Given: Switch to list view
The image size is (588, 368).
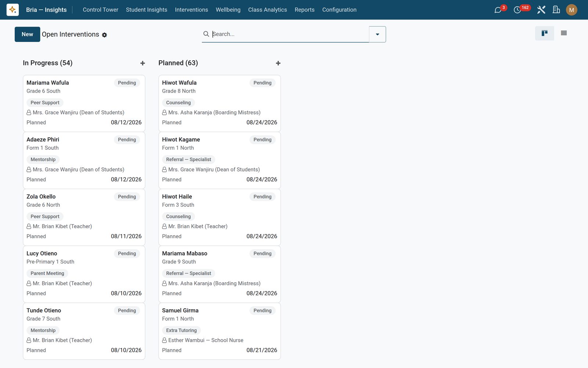Looking at the screenshot, I should tap(564, 33).
